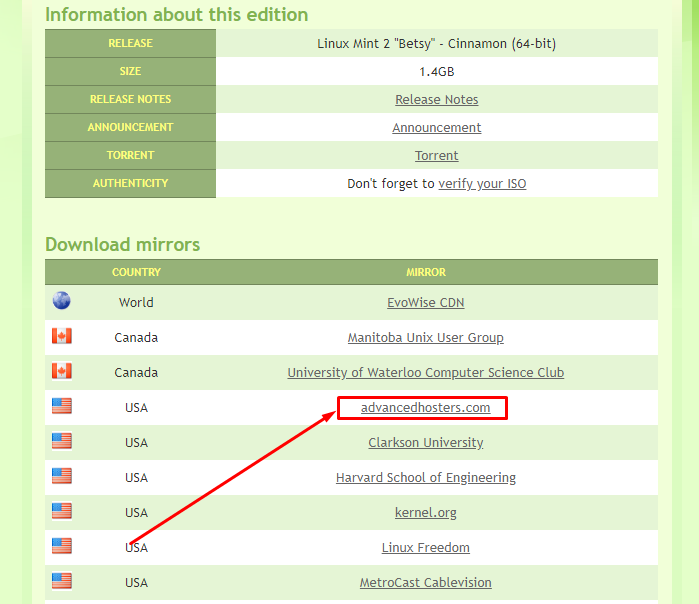699x604 pixels.
Task: Click 'USA' text in Harvard School row
Action: pos(136,477)
